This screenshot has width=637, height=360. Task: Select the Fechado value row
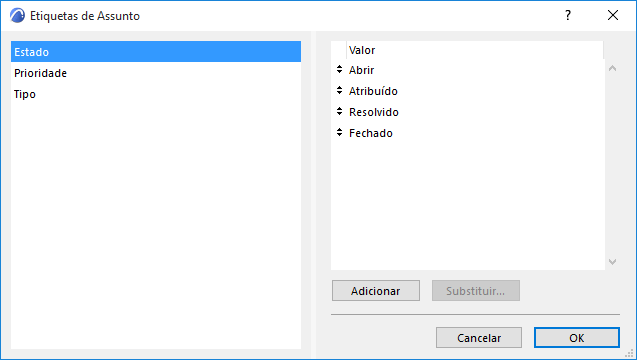(x=468, y=133)
